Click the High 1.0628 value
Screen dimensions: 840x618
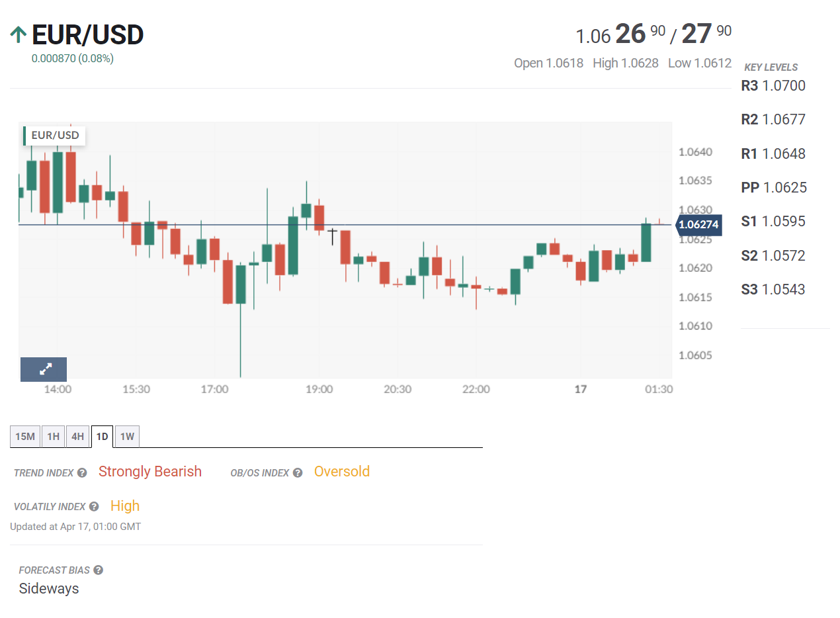click(626, 64)
